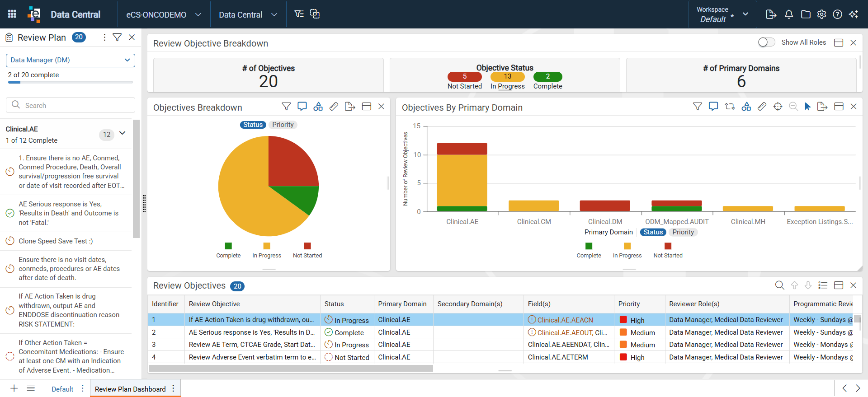Viewport: 868px width, 397px height.
Task: Open the Workspace Default dropdown
Action: pyautogui.click(x=722, y=14)
